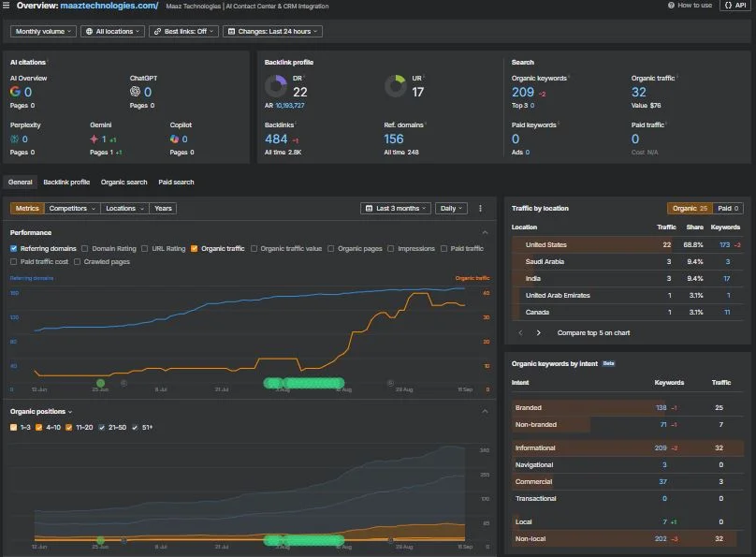Image resolution: width=756 pixels, height=557 pixels.
Task: Open the Locations chart dropdown
Action: point(124,209)
